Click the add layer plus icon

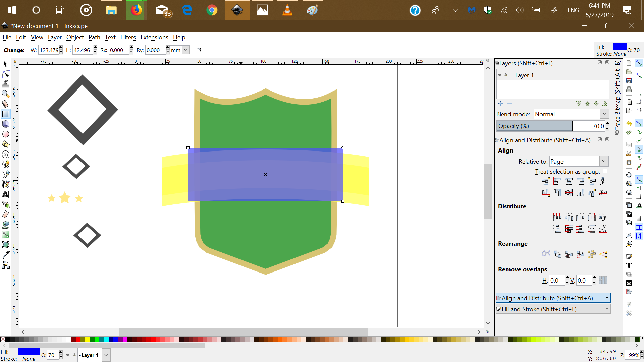(501, 104)
